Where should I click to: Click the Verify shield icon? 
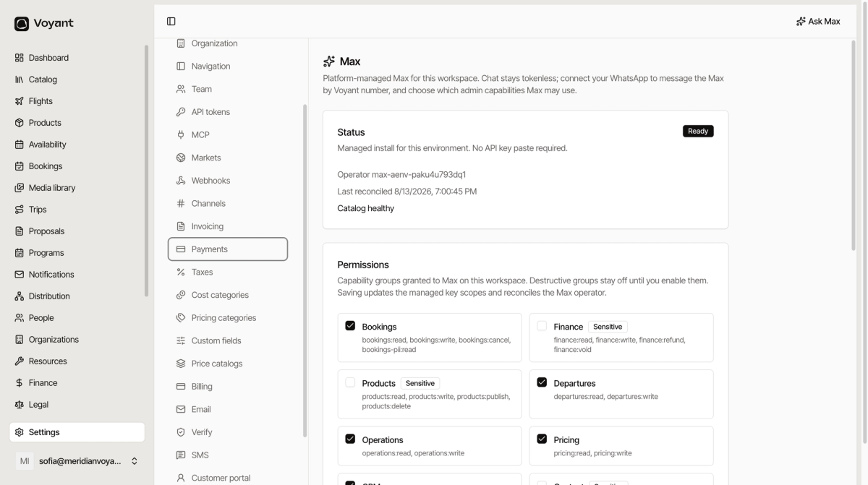pyautogui.click(x=181, y=432)
